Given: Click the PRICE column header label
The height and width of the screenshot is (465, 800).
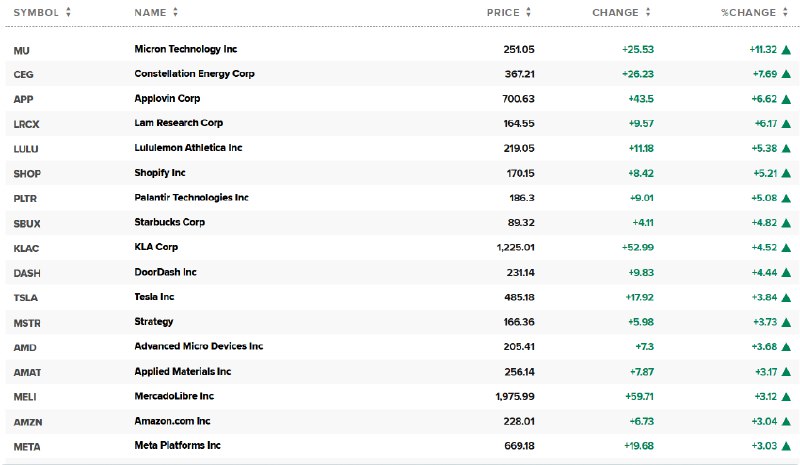Looking at the screenshot, I should [x=503, y=12].
